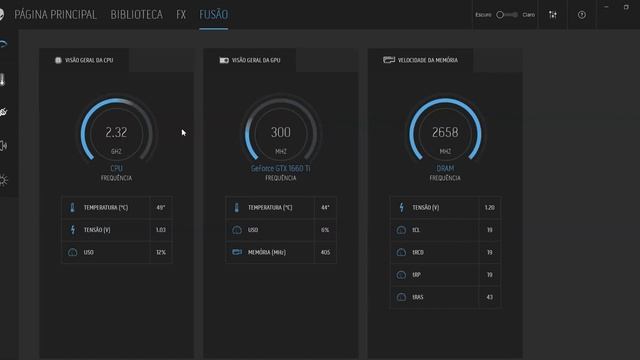Screen dimensions: 640x360
Task: Select the VISÃO GERAL DA CPU panel tab
Action: (x=84, y=60)
